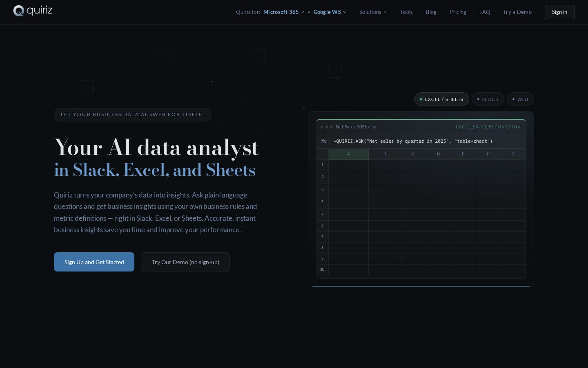Click the Quiriz logo
This screenshot has width=588, height=368.
coord(33,11)
